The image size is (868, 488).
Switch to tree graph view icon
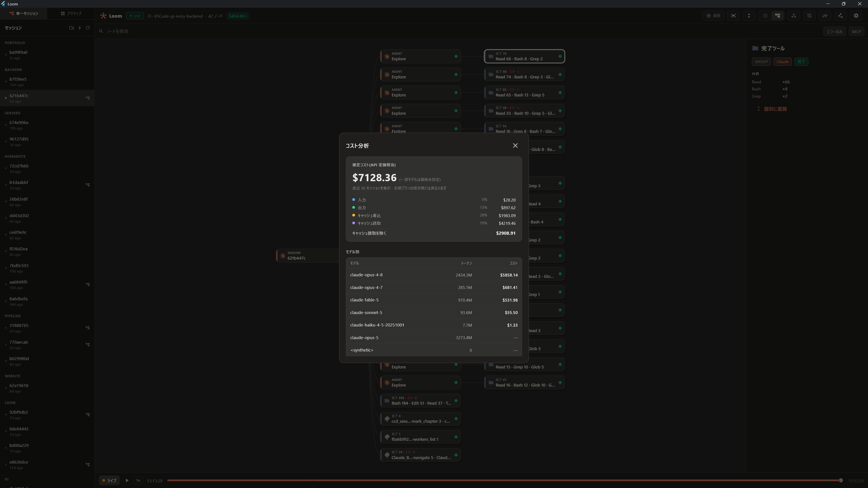tap(778, 16)
